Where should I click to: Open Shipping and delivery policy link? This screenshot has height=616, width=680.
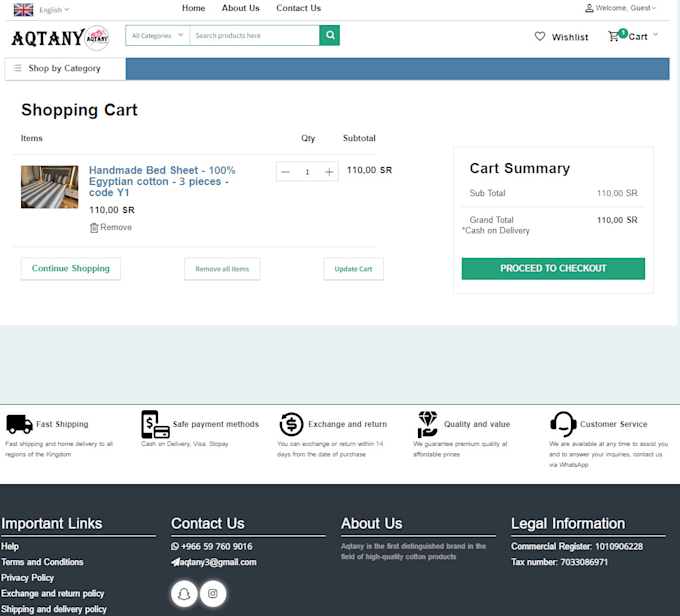[54, 609]
